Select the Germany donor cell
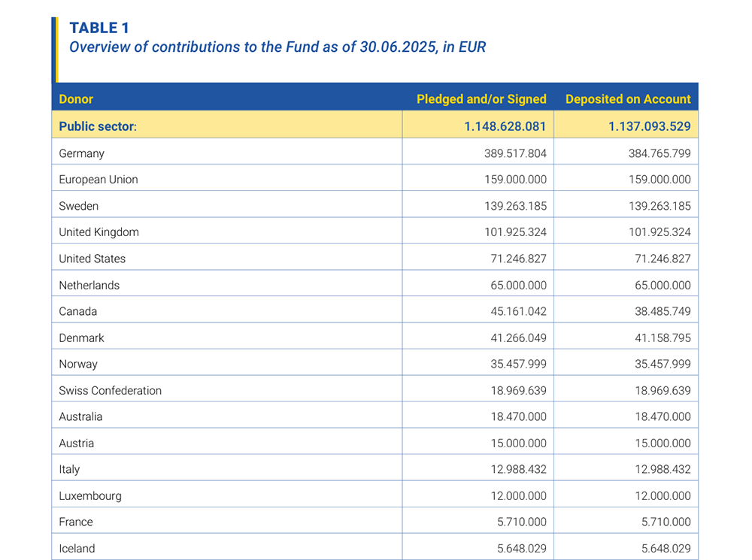 [82, 153]
